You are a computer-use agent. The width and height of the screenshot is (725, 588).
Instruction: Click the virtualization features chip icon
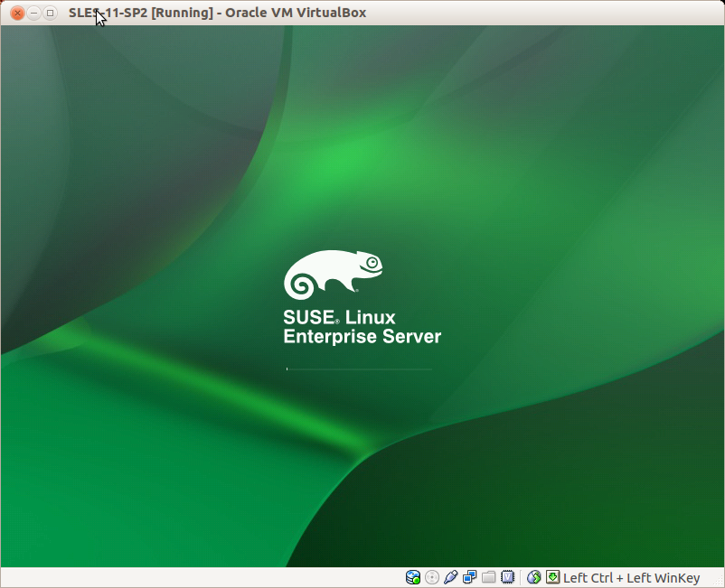(508, 577)
